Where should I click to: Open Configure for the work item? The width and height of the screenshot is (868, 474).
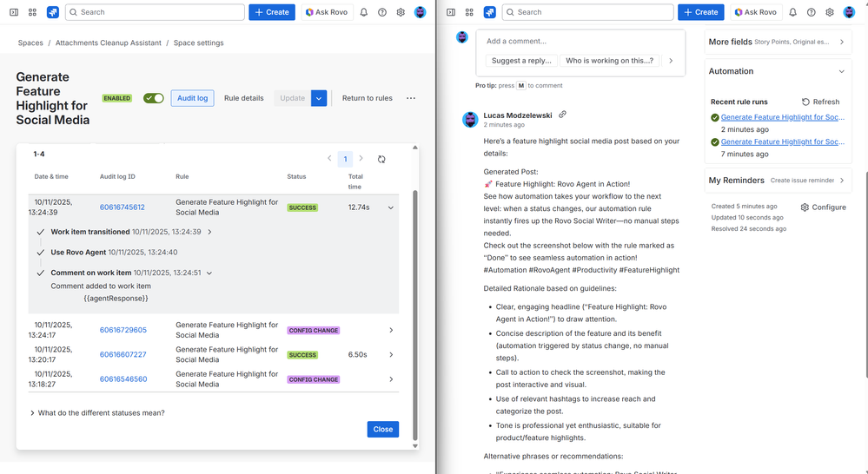[x=823, y=207]
